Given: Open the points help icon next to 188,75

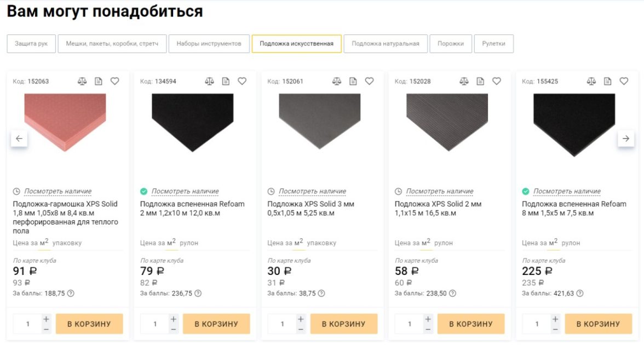Looking at the screenshot, I should tap(71, 294).
